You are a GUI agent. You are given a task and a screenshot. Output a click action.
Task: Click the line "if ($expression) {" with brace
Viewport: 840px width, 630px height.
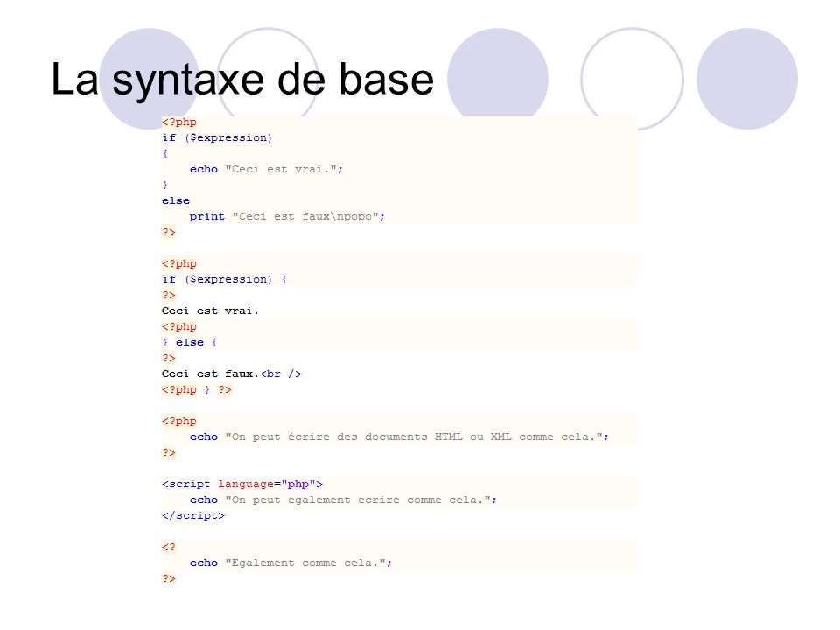tap(225, 280)
